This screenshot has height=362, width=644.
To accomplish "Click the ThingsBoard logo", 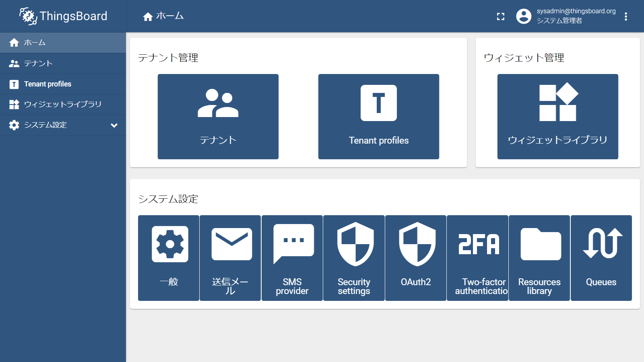I will [x=63, y=16].
